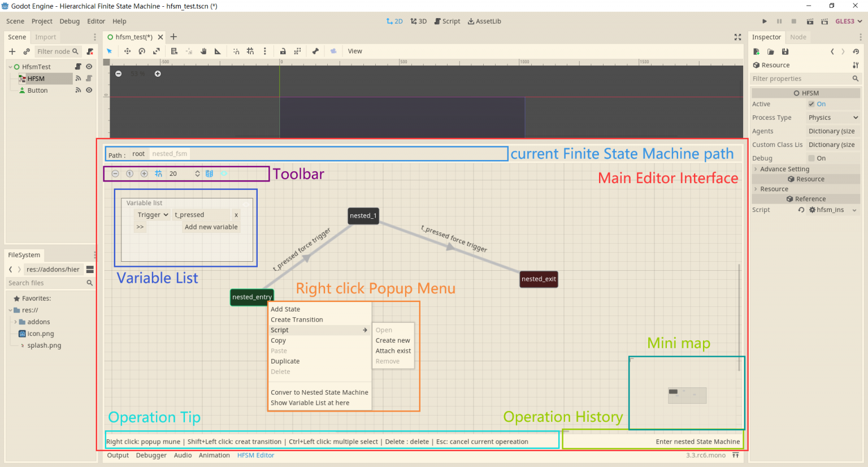Click the grid size value spinner stepper
This screenshot has height=467, width=868.
point(197,174)
